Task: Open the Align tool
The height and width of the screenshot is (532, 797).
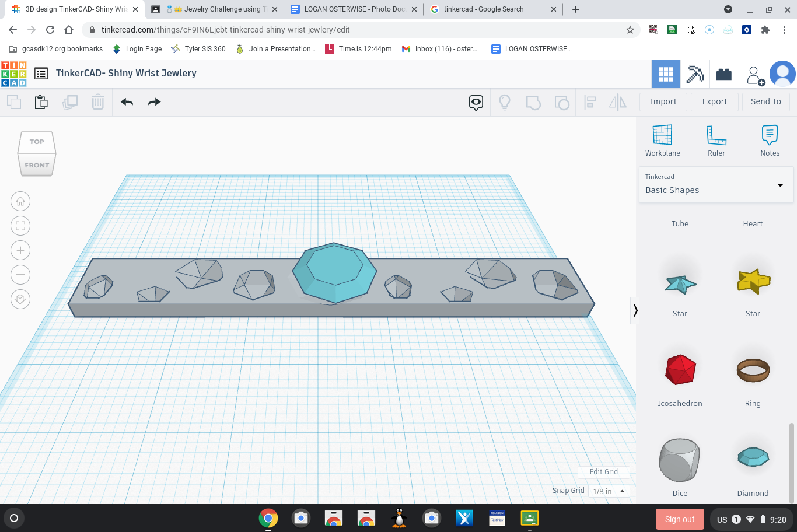Action: 590,103
